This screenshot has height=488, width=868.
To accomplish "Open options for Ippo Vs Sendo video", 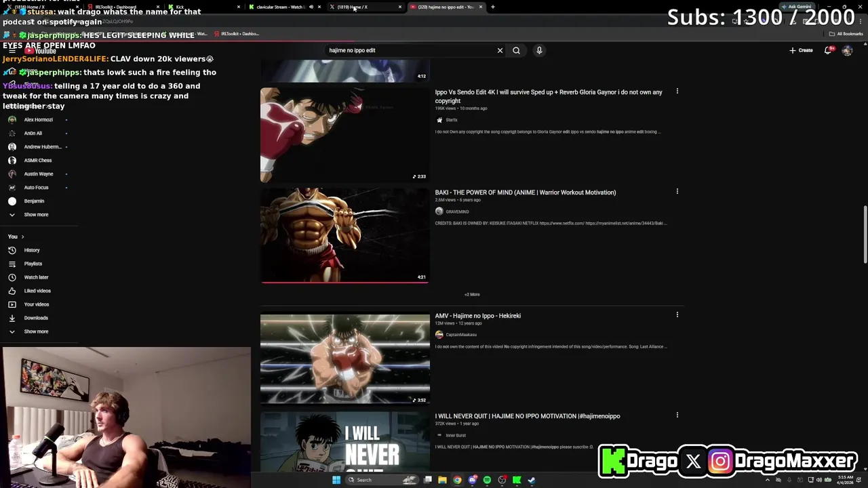I will click(677, 91).
